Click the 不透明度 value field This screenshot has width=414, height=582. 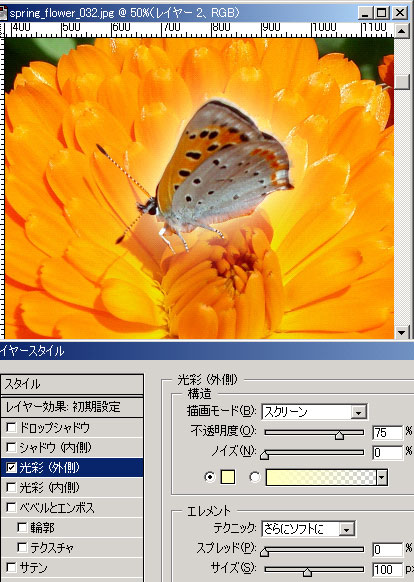tap(387, 432)
